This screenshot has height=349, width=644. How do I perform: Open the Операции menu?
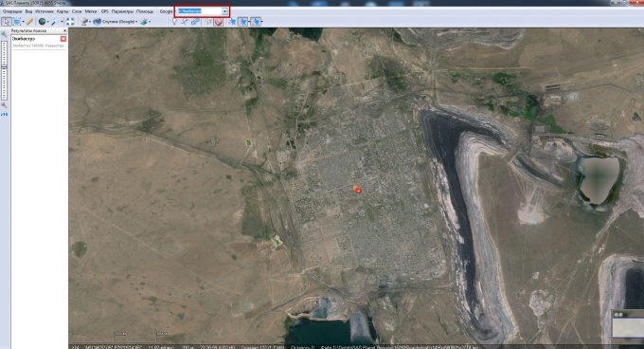(12, 11)
